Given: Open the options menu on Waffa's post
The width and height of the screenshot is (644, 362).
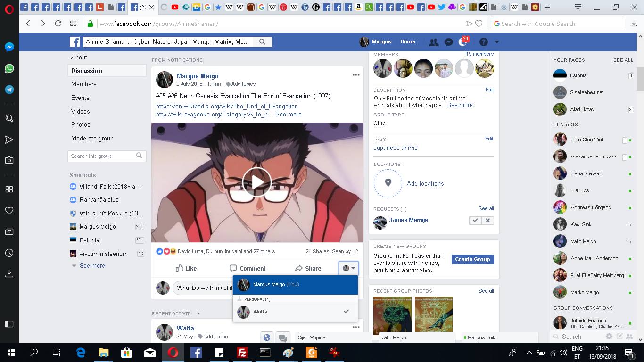Looking at the screenshot, I should 356,327.
